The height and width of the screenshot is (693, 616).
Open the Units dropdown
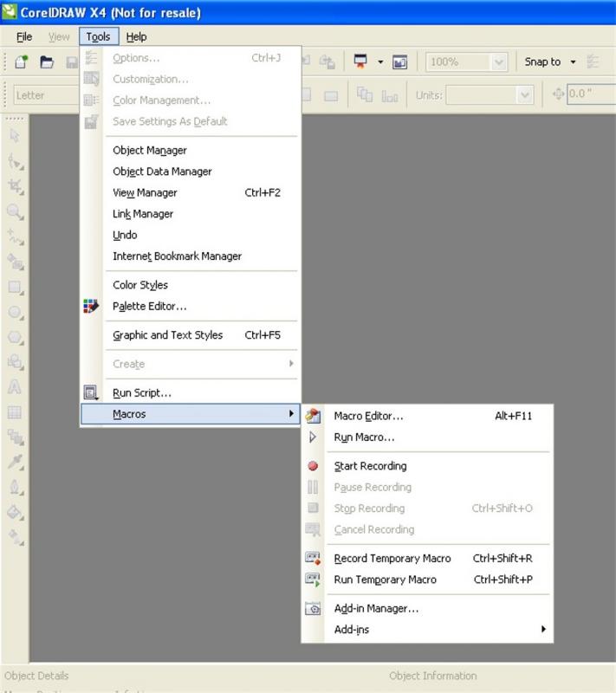coord(524,95)
